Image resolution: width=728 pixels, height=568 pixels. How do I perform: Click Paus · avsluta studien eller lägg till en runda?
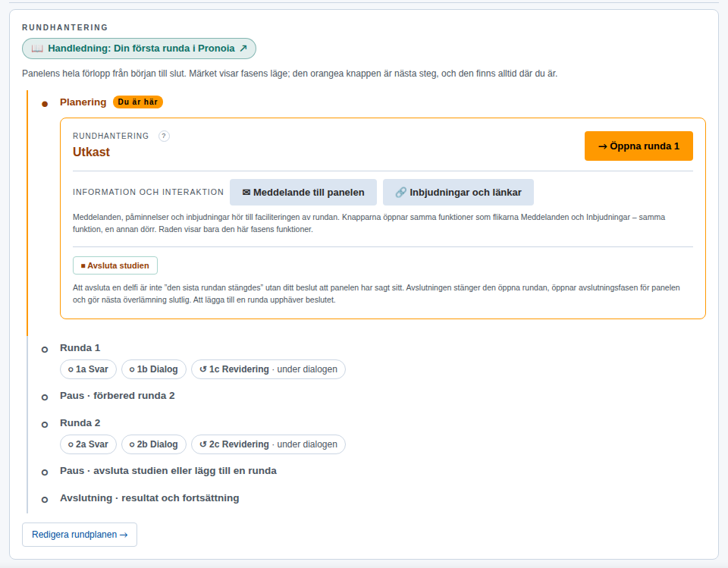click(x=168, y=471)
